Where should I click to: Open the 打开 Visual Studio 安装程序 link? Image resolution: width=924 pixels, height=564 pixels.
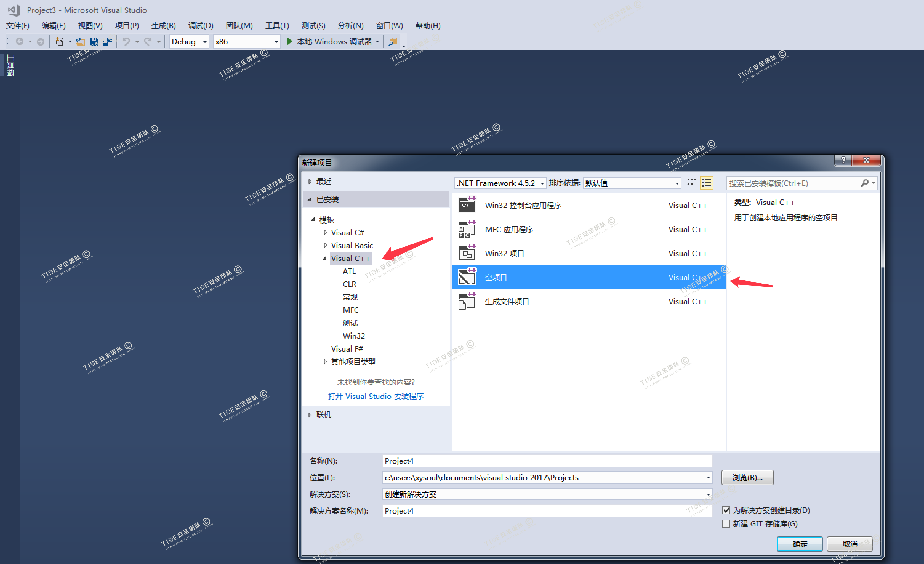376,396
